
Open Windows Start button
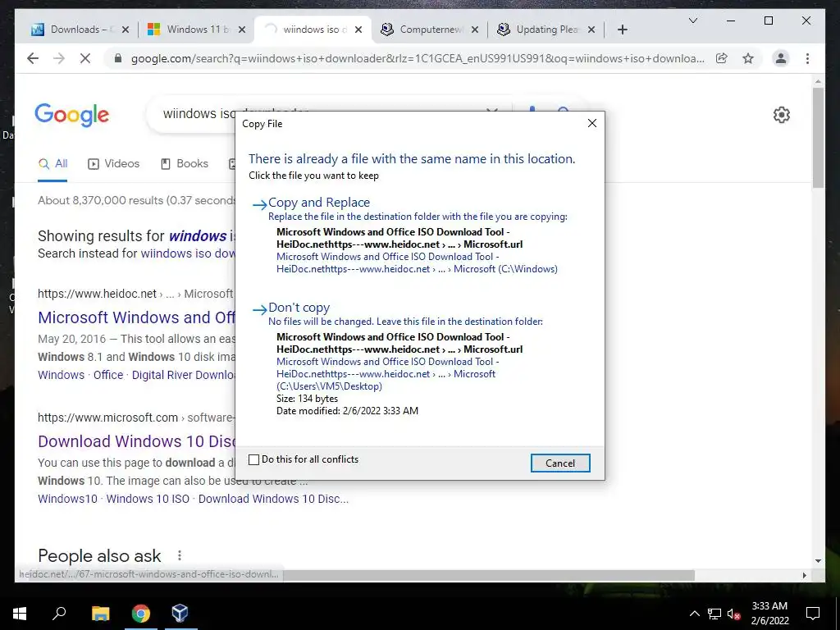click(20, 613)
